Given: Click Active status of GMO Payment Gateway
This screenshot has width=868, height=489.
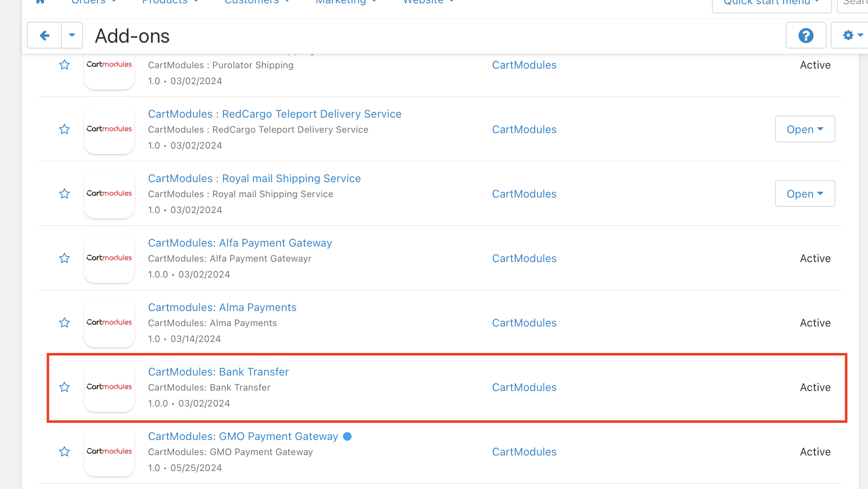Looking at the screenshot, I should tap(815, 452).
